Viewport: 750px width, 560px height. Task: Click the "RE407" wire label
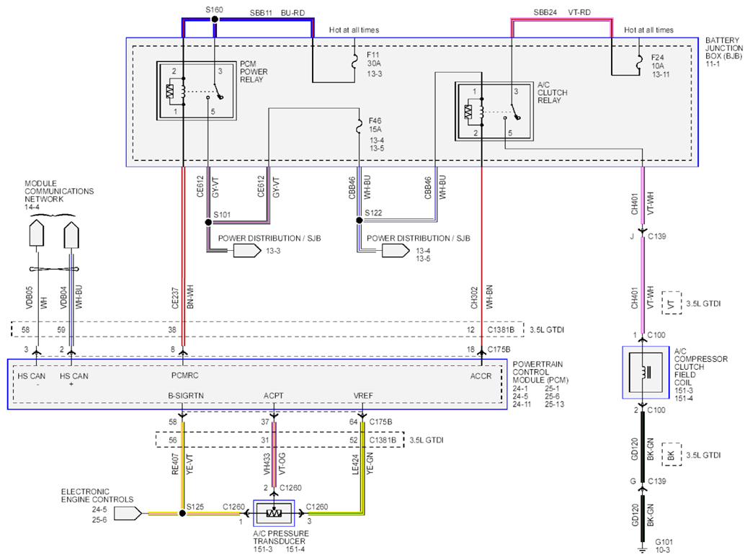(175, 464)
